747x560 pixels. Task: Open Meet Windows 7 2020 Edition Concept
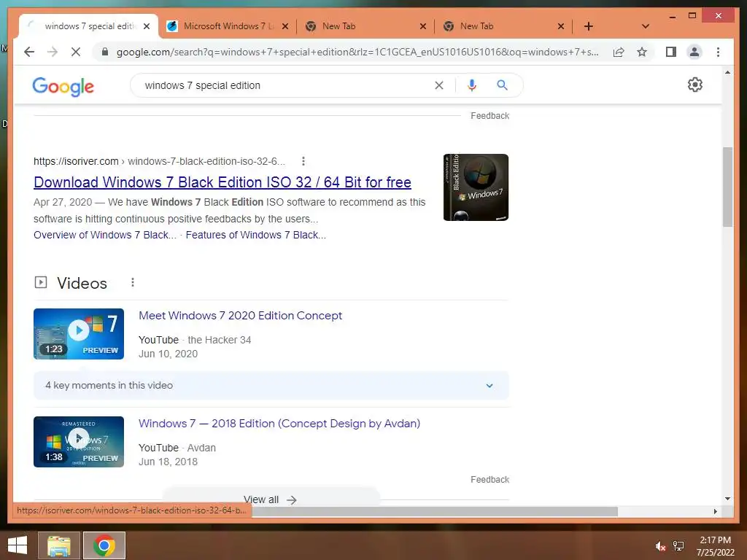pyautogui.click(x=240, y=316)
